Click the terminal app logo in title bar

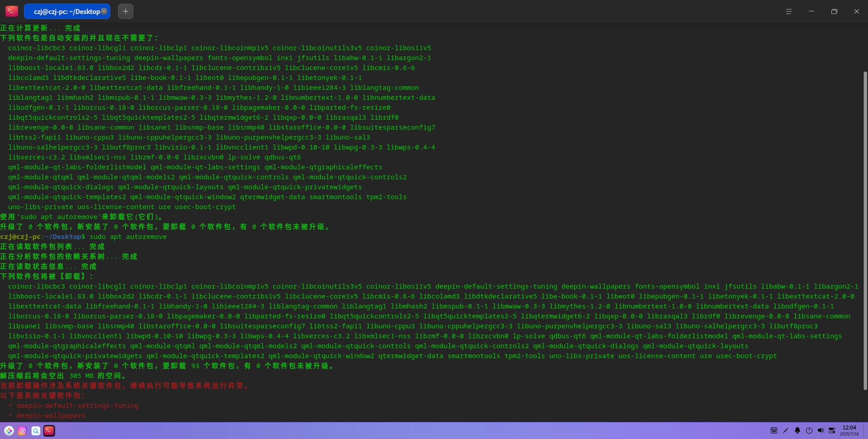[12, 11]
